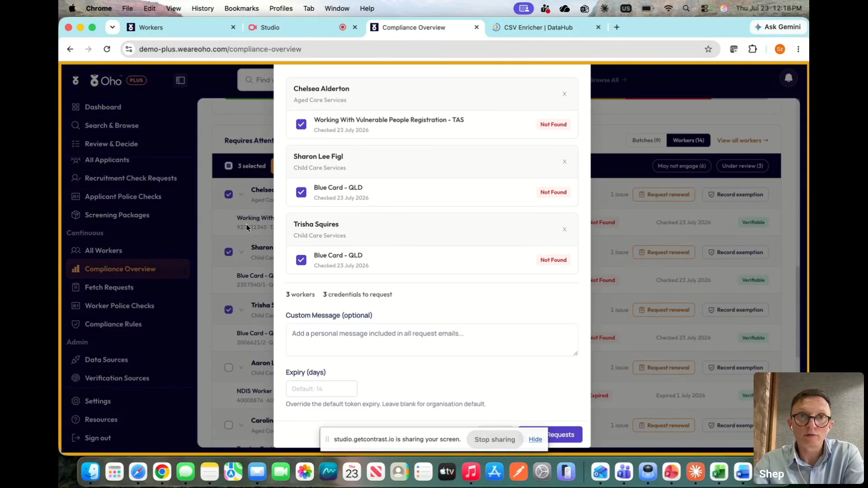The height and width of the screenshot is (488, 868).
Task: Click the Data Sources plug icon
Action: coord(75,360)
